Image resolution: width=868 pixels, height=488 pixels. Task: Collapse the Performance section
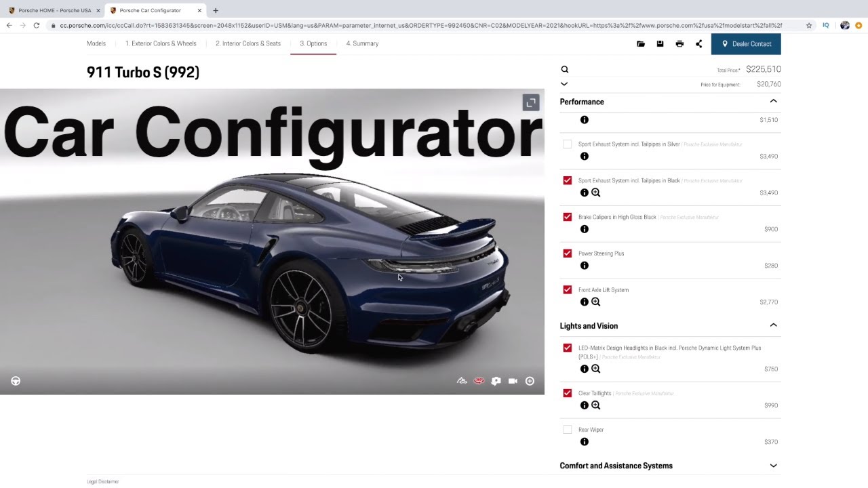(x=773, y=101)
